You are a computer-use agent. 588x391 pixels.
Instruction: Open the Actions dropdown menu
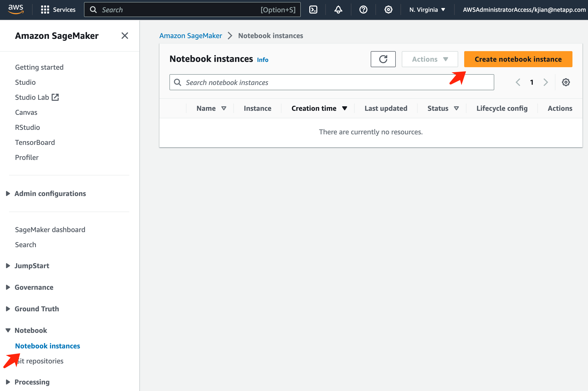(x=429, y=59)
